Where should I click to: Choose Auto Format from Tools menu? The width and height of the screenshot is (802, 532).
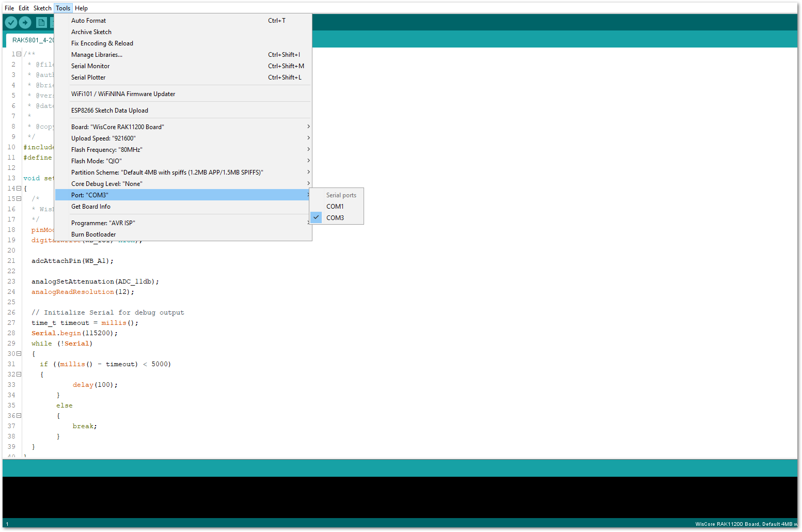[x=183, y=21]
